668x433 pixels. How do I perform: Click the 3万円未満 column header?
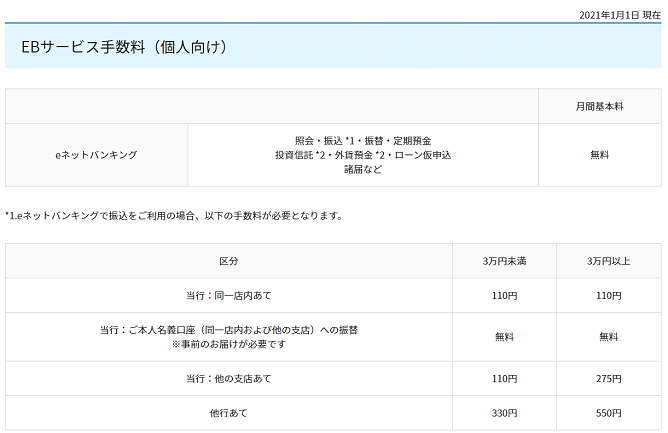pos(505,261)
